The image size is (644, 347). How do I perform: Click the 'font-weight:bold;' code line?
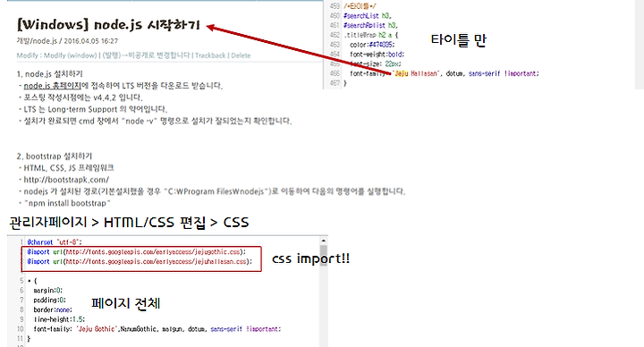[377, 55]
